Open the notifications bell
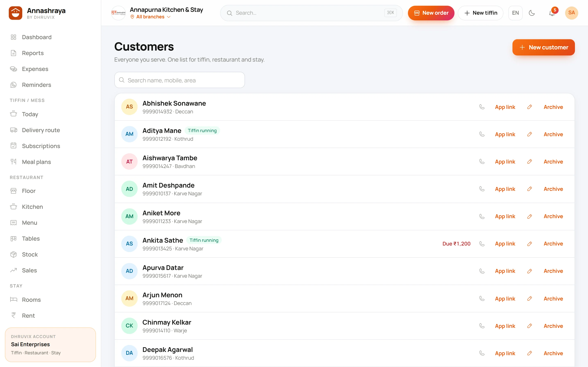 (x=552, y=13)
